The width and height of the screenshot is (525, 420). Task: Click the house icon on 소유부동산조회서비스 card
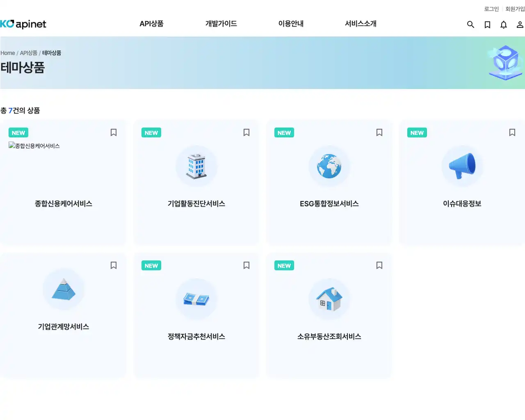tap(329, 299)
